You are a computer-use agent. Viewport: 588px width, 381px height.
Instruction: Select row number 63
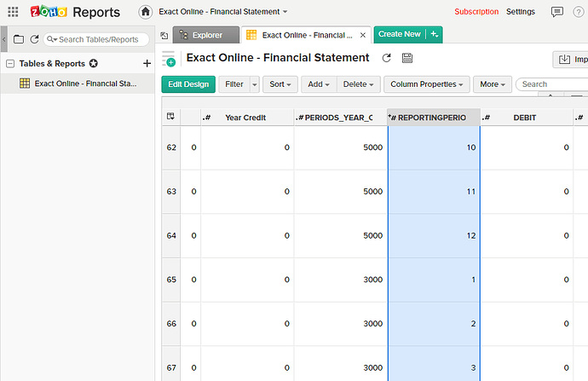[x=171, y=192]
